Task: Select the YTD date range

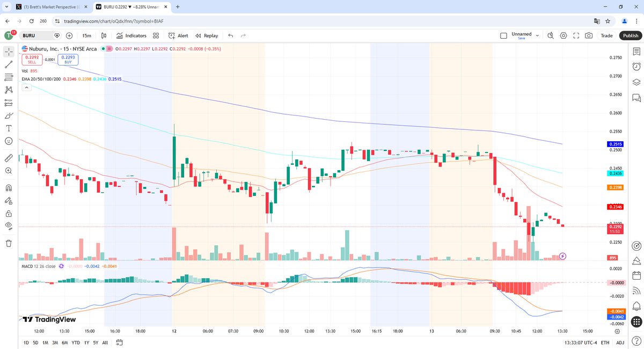Action: (76, 343)
